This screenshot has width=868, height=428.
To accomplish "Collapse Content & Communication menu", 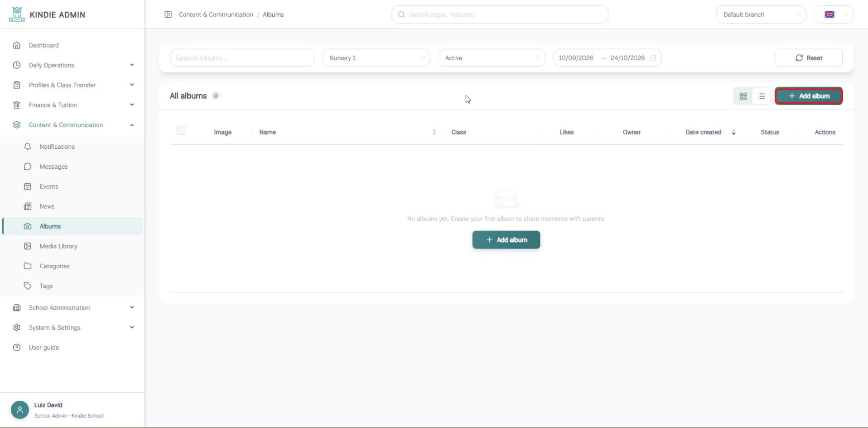I will [x=72, y=125].
